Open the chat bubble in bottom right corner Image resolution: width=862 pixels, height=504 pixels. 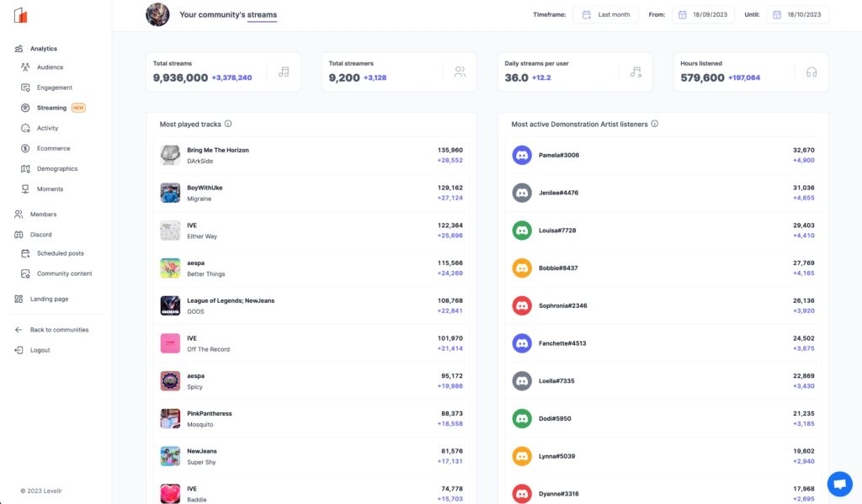[839, 483]
